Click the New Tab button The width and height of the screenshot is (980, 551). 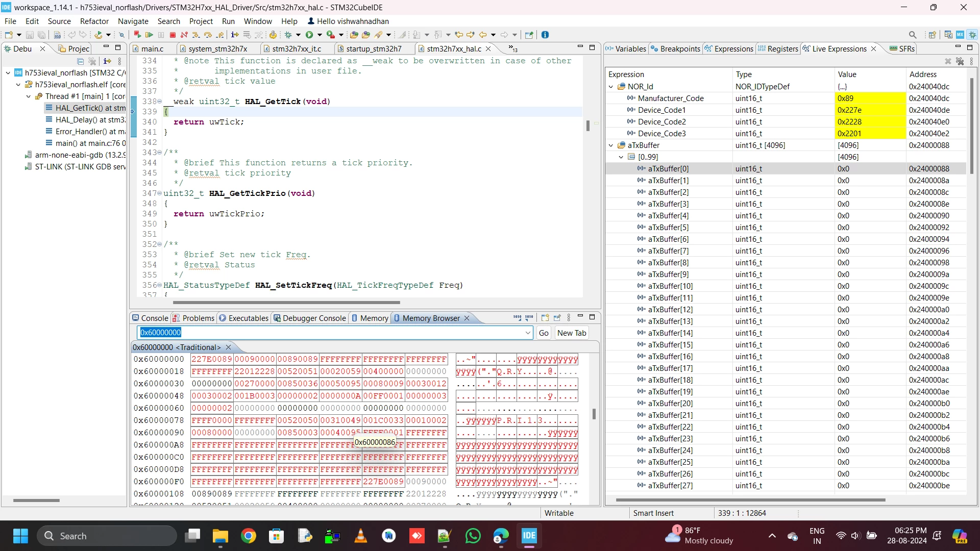pos(571,333)
